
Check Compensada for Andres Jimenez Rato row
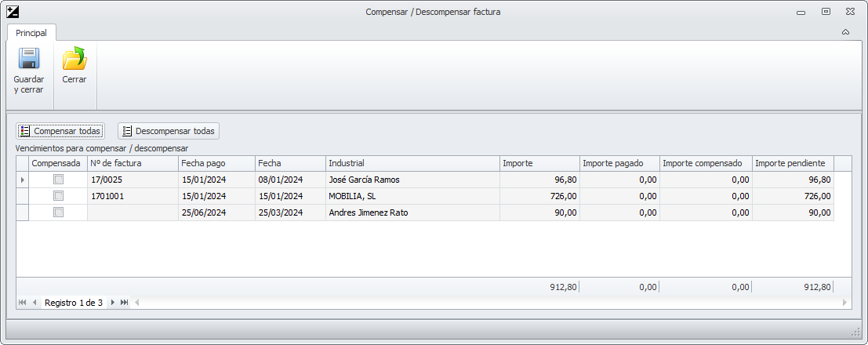[x=58, y=212]
